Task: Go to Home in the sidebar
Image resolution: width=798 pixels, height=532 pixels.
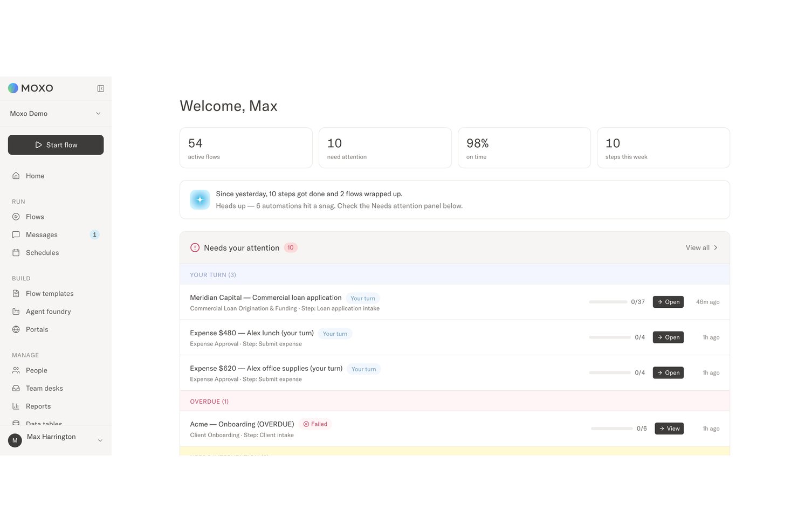Action: (56, 176)
